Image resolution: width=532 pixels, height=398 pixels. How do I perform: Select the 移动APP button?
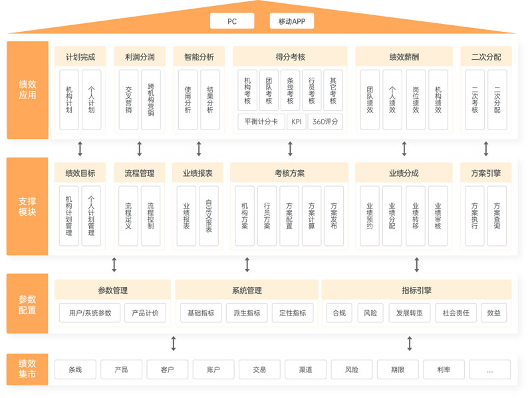(x=292, y=21)
